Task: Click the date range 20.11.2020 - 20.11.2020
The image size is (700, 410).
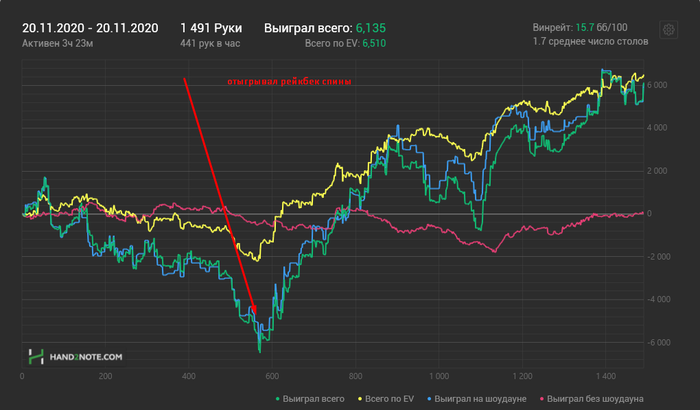Action: coord(90,28)
